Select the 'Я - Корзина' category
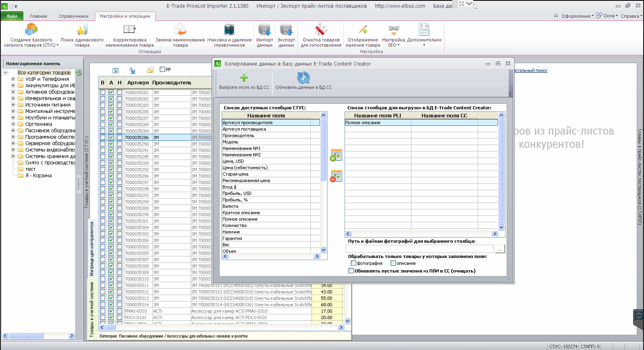 click(38, 176)
